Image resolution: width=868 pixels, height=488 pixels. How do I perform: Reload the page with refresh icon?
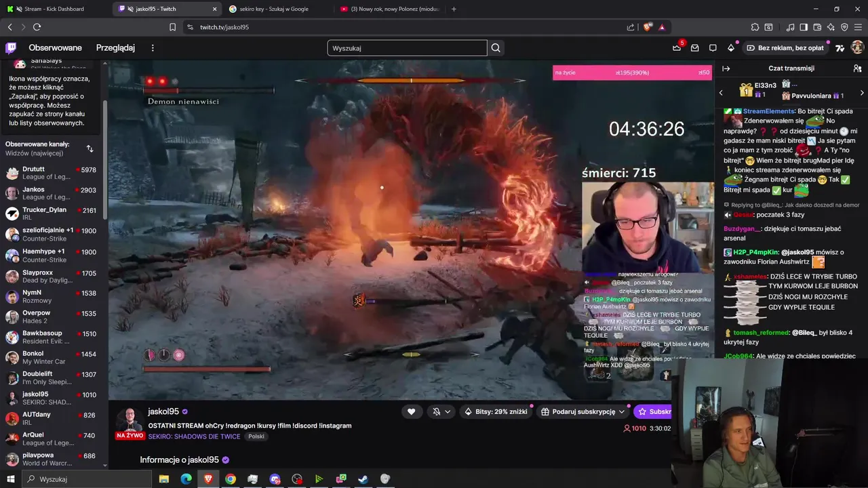37,27
